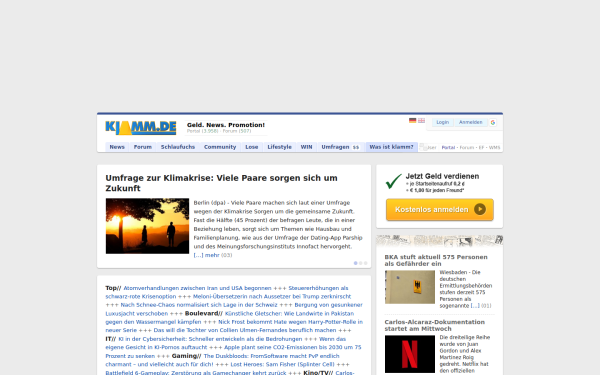This screenshot has width=600, height=375.
Task: Click the Boulevard// category label
Action: [204, 313]
